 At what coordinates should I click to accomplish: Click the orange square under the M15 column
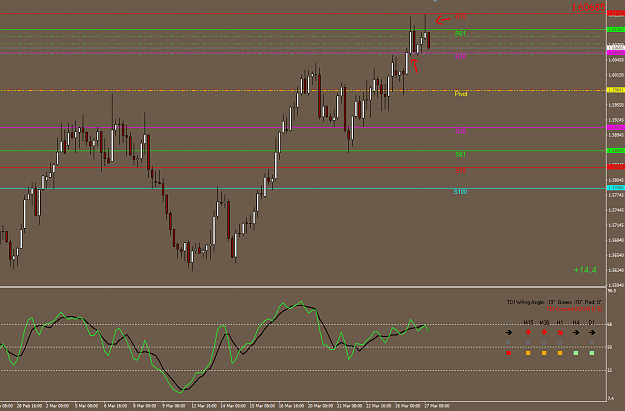click(x=528, y=353)
